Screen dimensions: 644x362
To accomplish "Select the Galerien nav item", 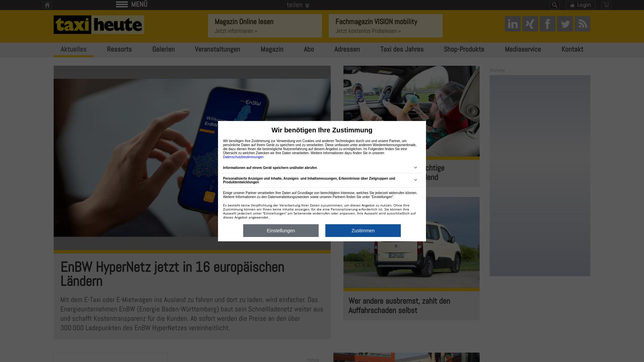I will click(x=163, y=50).
